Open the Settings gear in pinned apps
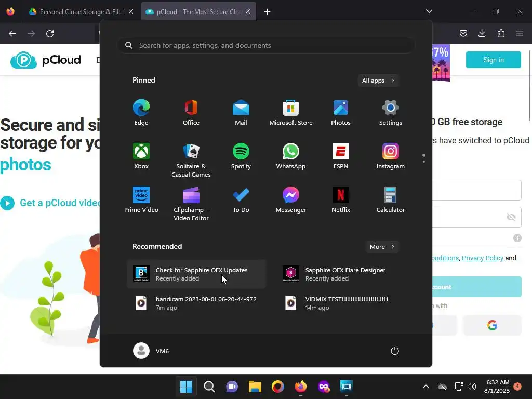The height and width of the screenshot is (399, 532). pyautogui.click(x=391, y=113)
